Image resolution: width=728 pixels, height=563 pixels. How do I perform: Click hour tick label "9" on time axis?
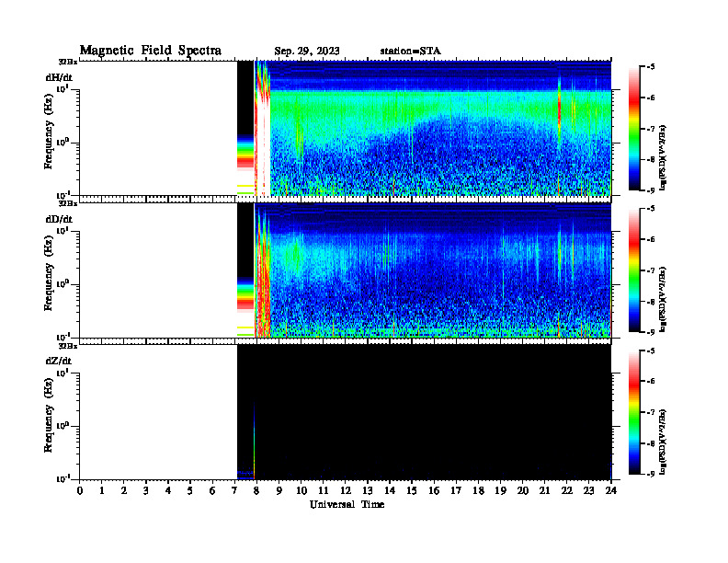point(279,491)
